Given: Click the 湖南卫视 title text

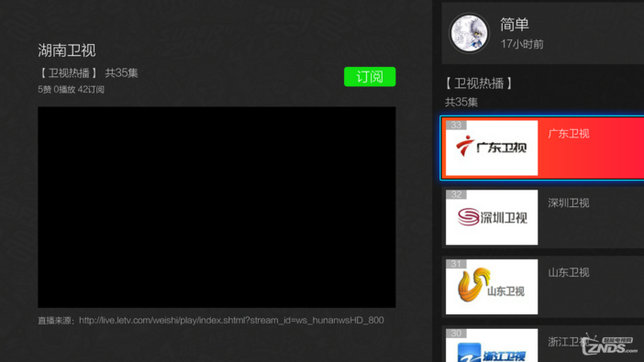Looking at the screenshot, I should [67, 50].
